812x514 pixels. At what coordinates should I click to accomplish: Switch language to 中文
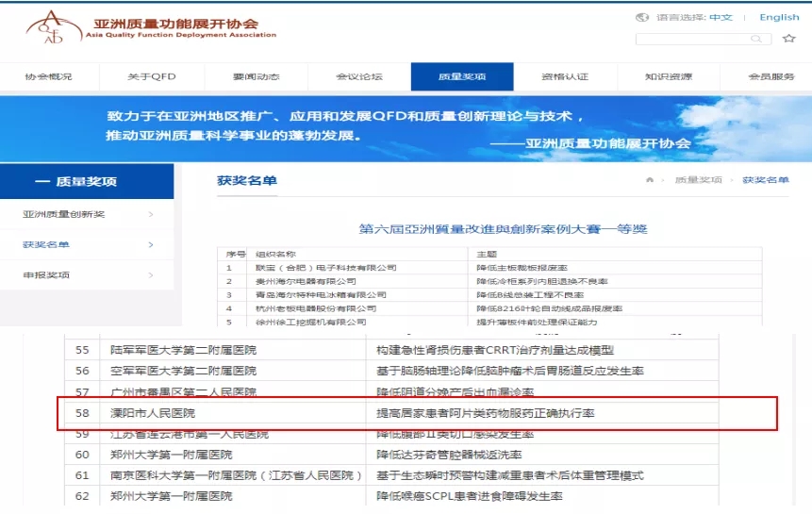click(721, 18)
